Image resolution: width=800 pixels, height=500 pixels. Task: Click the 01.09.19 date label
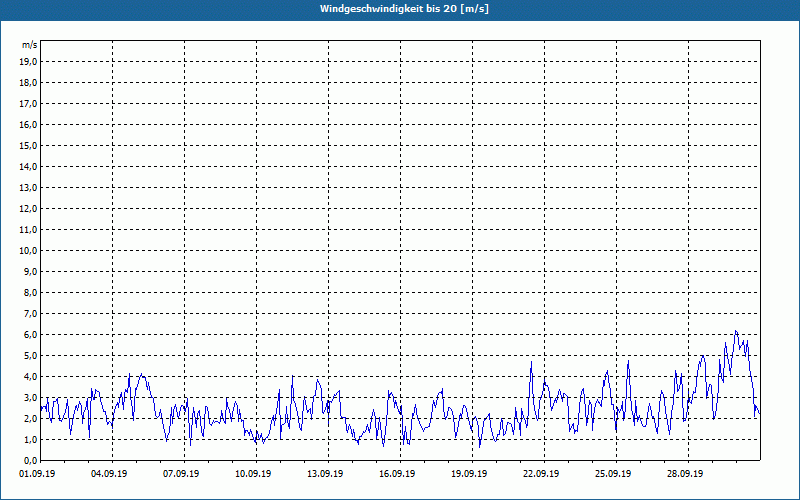point(37,473)
